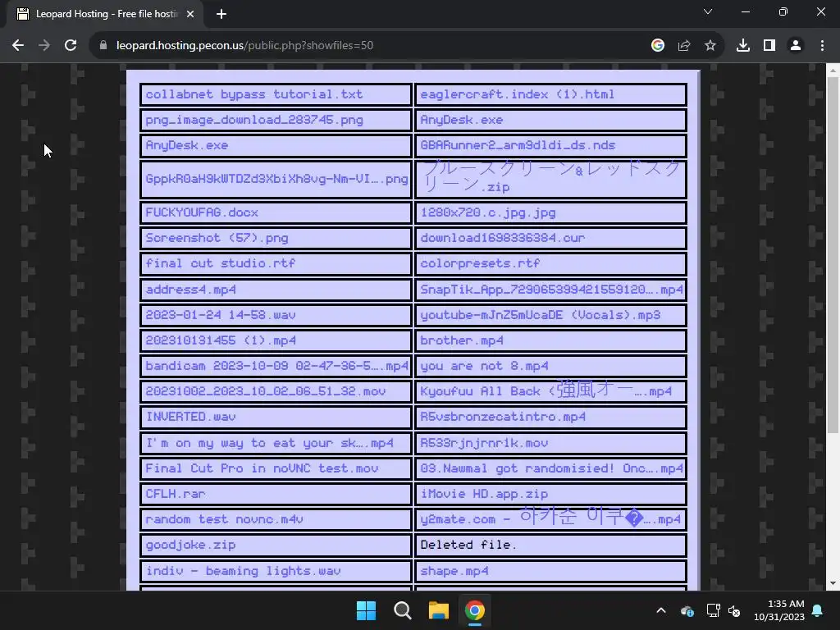The image size is (840, 630).
Task: Open Windows Start menu
Action: pos(367,610)
